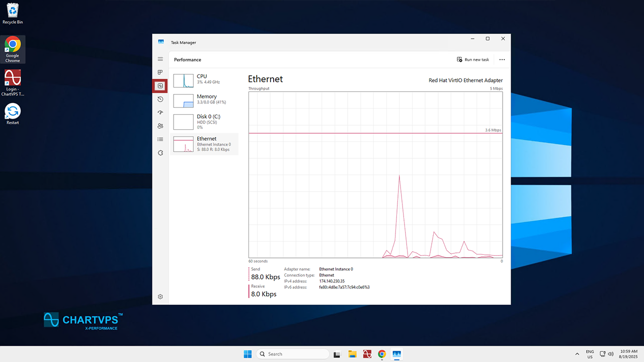644x362 pixels.
Task: Click the Windows Start button
Action: click(248, 354)
